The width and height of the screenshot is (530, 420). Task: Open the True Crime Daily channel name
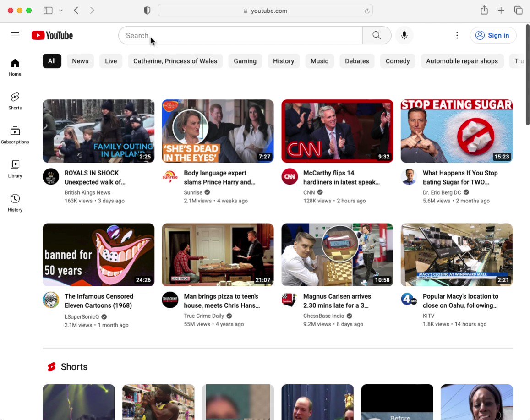tap(204, 316)
